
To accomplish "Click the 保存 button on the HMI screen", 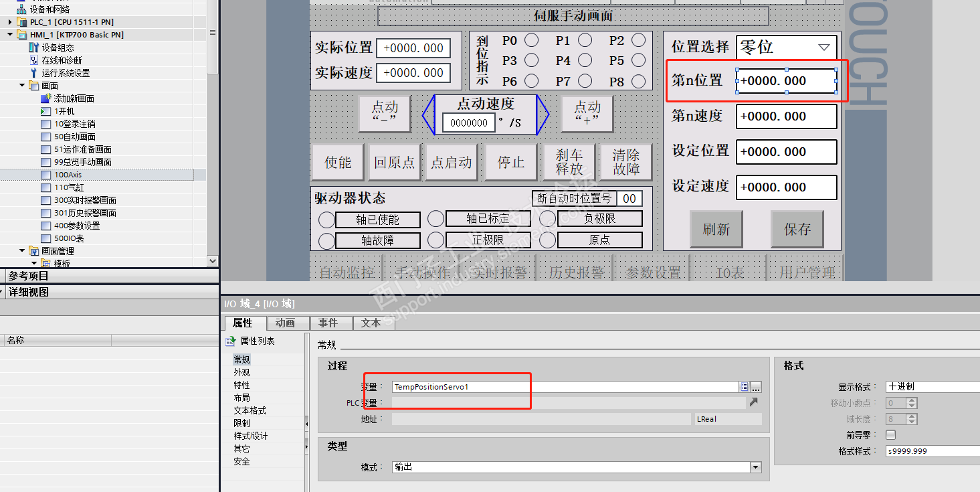I will click(797, 230).
